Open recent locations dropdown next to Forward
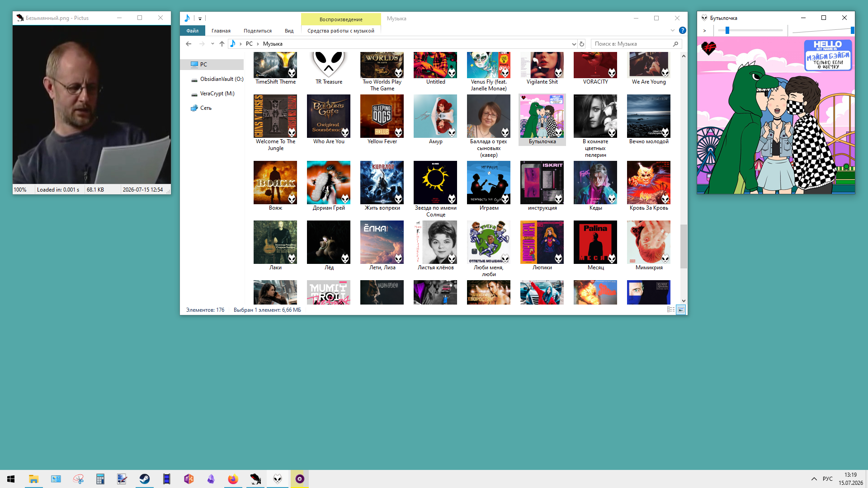 [212, 44]
